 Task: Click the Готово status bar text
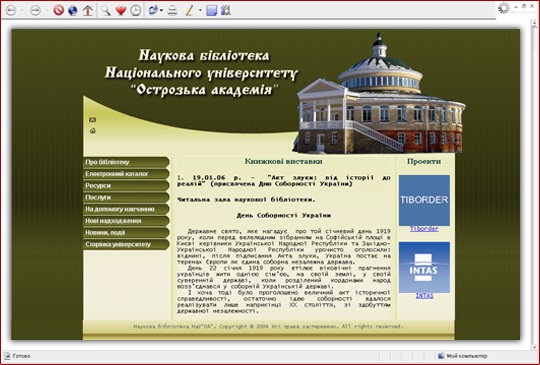tap(21, 356)
